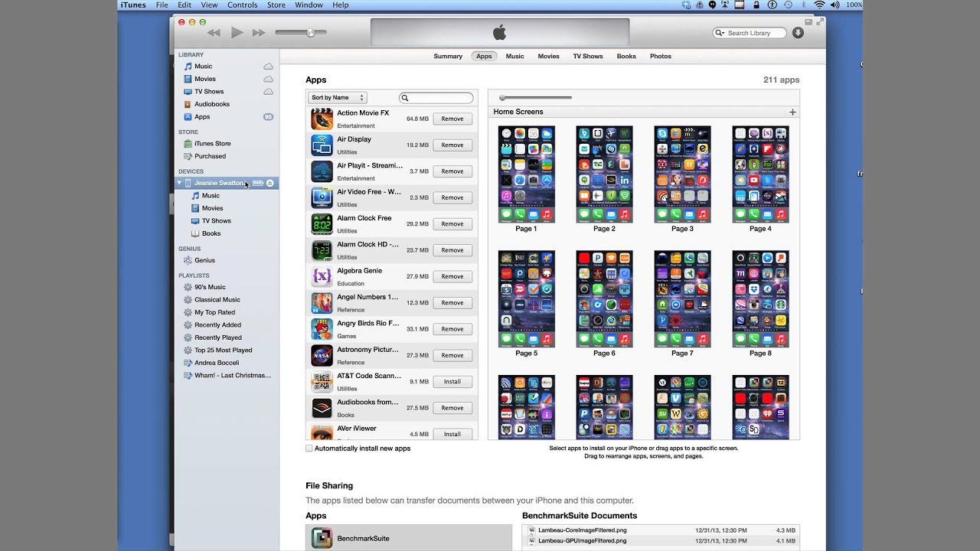Select the Page 8 home screen thumbnail
This screenshot has height=551, width=980.
760,299
